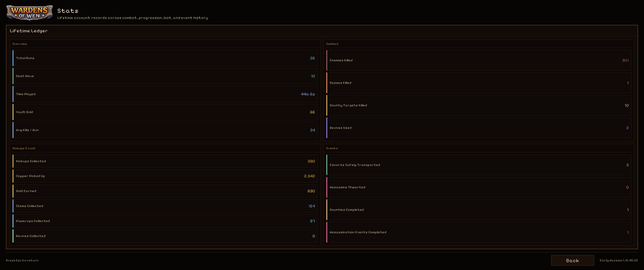Click the Lifetime Ledger panel heading
644x270 pixels.
[29, 31]
